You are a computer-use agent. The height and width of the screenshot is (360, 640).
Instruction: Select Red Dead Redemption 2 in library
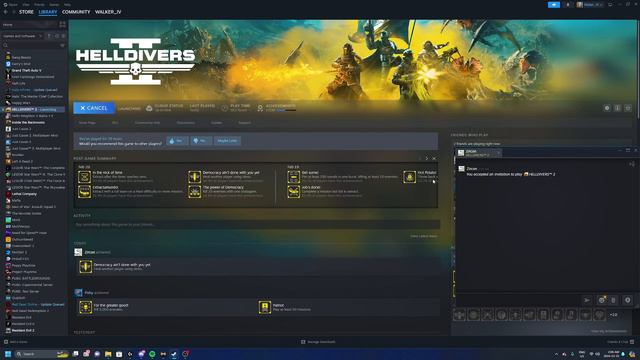pyautogui.click(x=30, y=311)
